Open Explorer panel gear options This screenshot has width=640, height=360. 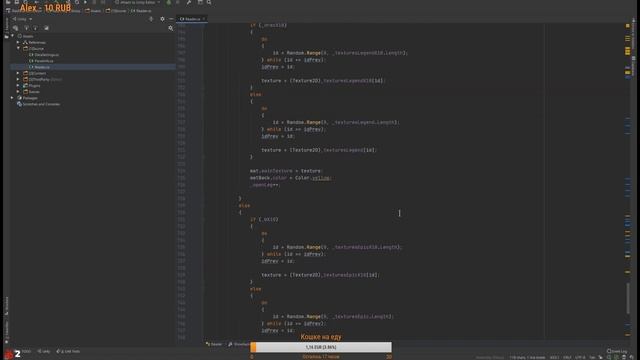[x=162, y=19]
